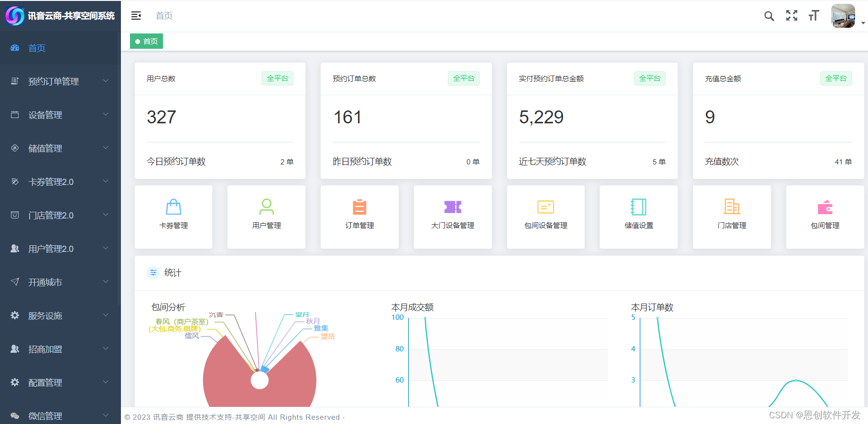The image size is (868, 424).
Task: Click the 首页 dashboard icon in sidebar
Action: [x=15, y=48]
